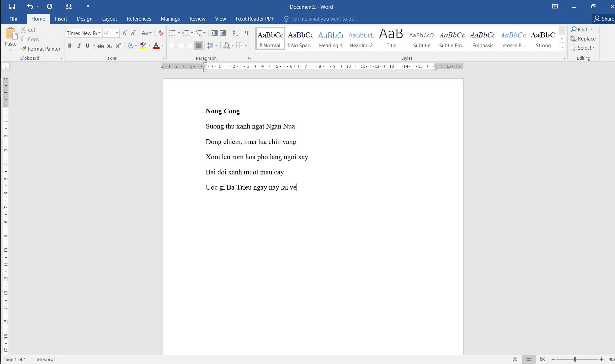Open the Paragraph dialog launcher
Image resolution: width=615 pixels, height=364 pixels.
(x=249, y=58)
